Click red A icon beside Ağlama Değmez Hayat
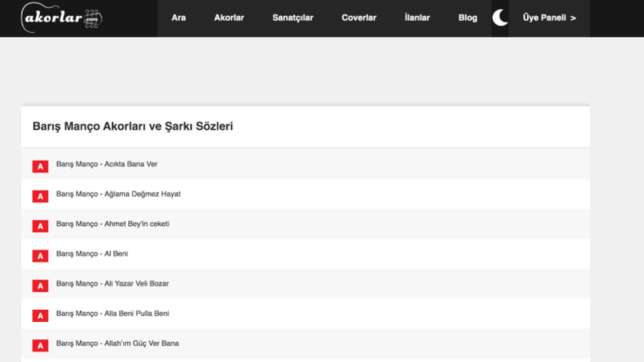 [x=40, y=197]
